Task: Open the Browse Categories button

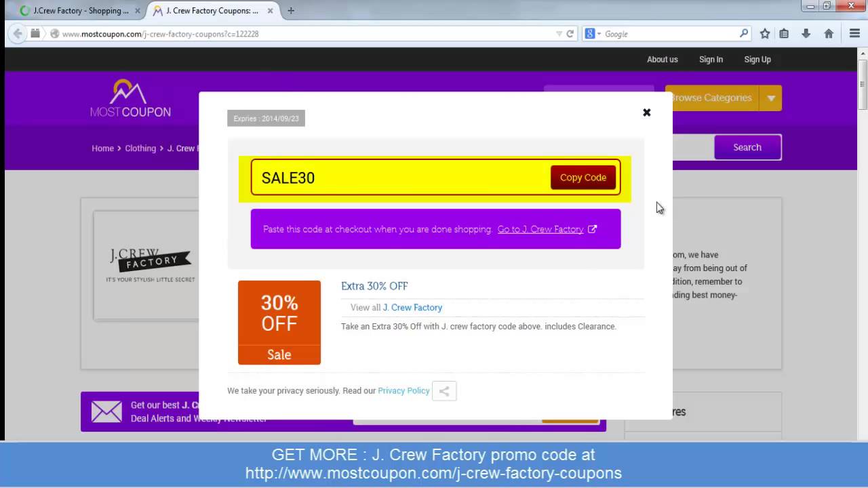Action: [711, 98]
